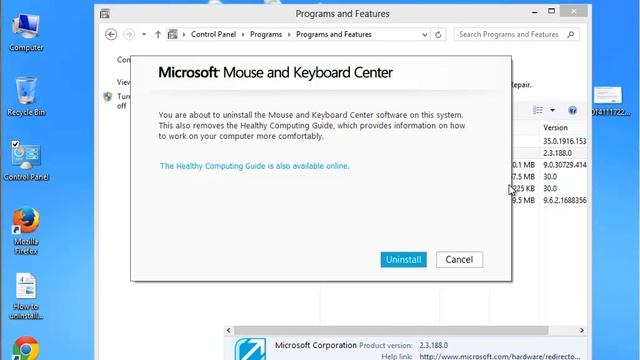Sort by the Version column header
640x360 pixels.
point(556,128)
